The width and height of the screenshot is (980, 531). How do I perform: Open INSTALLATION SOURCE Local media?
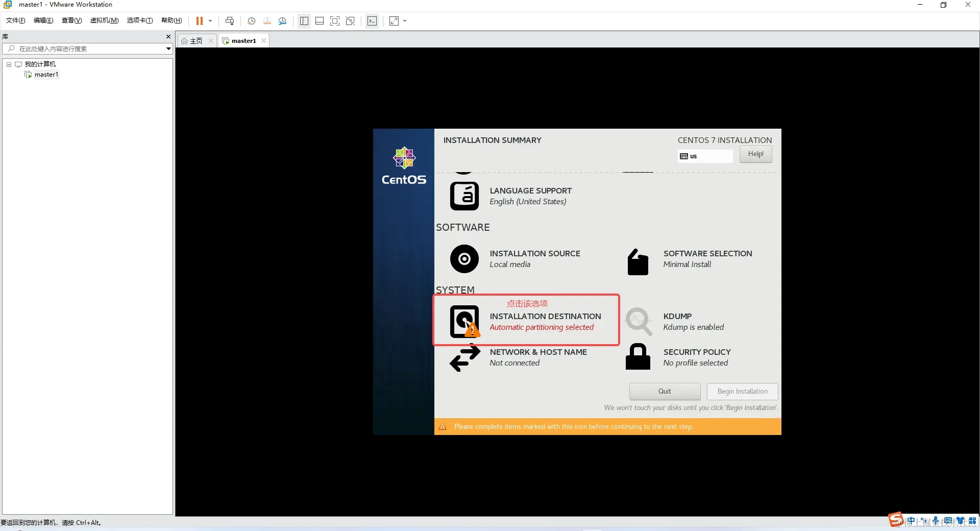535,259
